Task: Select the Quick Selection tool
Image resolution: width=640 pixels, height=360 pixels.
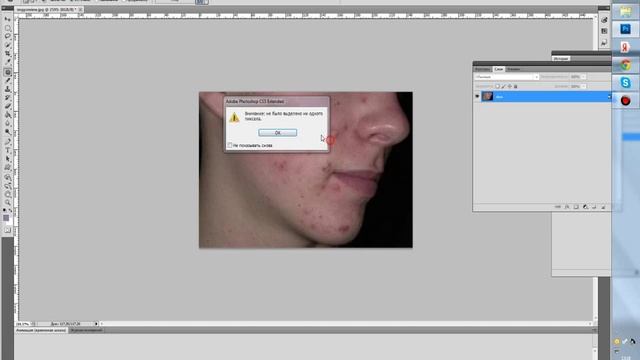Action: (x=8, y=45)
